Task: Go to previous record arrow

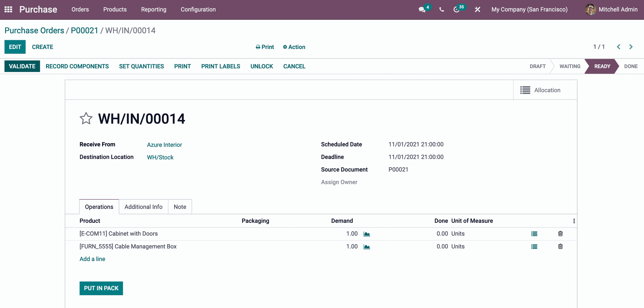Action: coord(619,47)
